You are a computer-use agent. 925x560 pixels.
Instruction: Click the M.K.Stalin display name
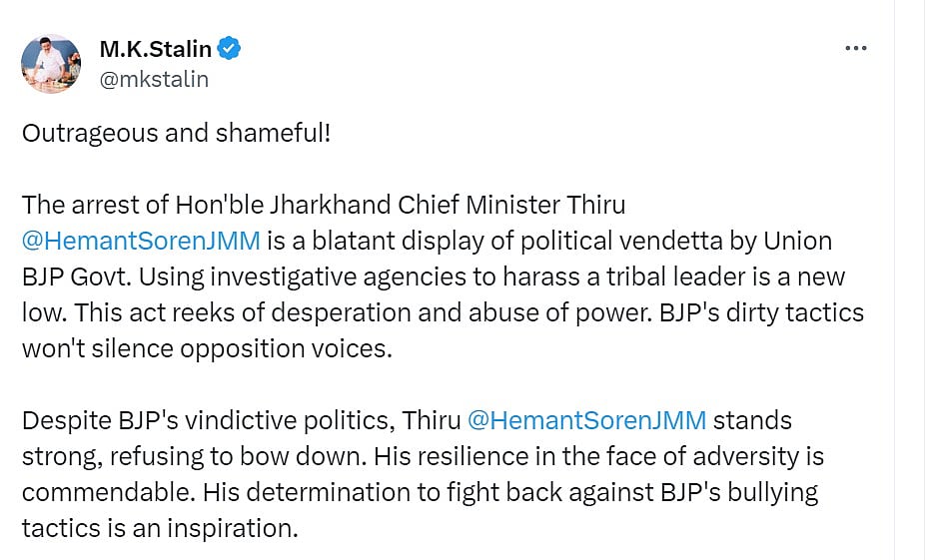click(157, 48)
